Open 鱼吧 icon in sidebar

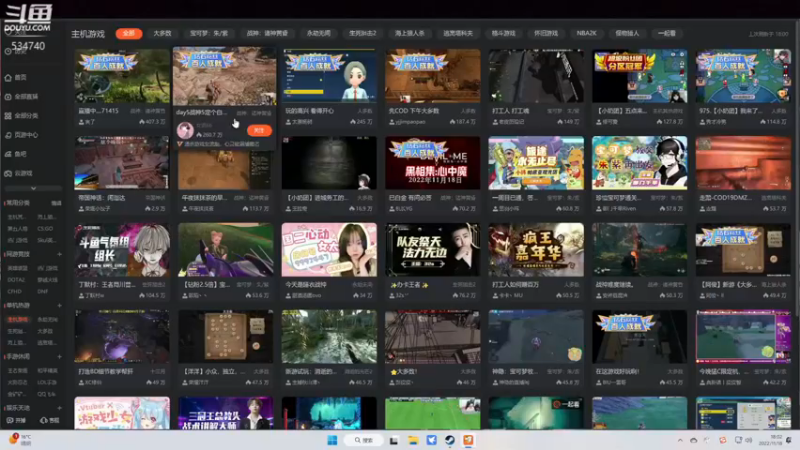tap(8, 154)
